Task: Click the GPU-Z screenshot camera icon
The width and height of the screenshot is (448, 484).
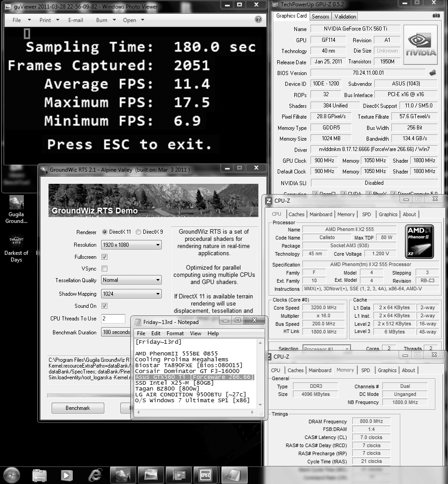Action: tap(436, 16)
